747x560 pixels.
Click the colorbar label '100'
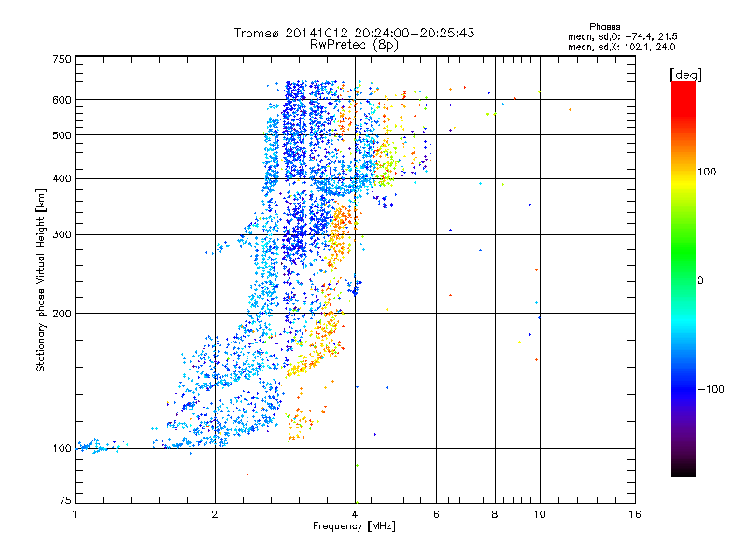point(707,172)
